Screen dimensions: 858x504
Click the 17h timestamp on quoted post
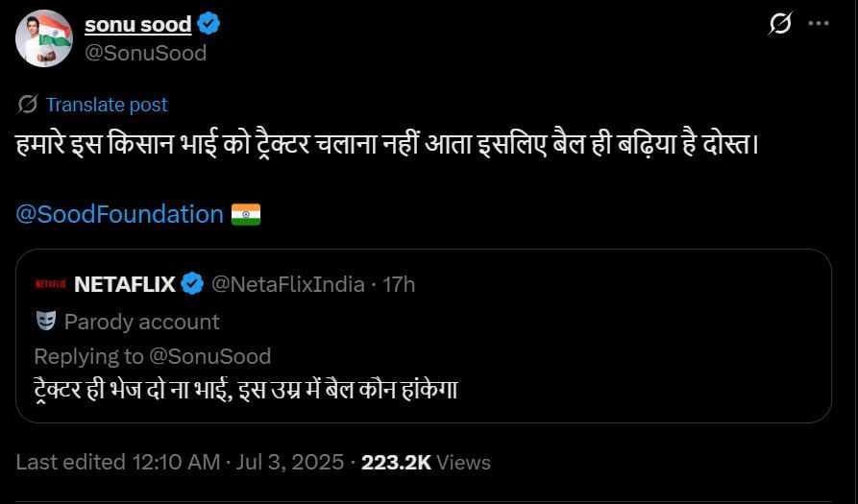pyautogui.click(x=399, y=284)
